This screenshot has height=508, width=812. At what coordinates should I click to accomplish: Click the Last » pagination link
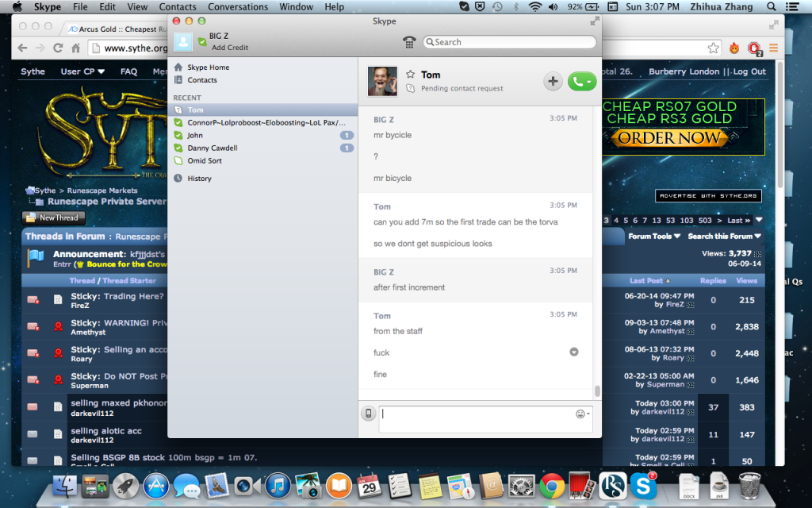(x=738, y=221)
